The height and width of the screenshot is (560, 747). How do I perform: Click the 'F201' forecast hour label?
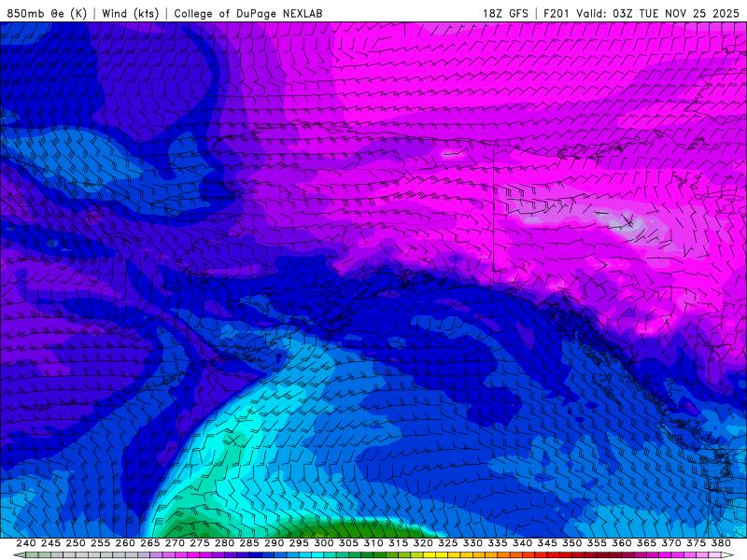(557, 14)
